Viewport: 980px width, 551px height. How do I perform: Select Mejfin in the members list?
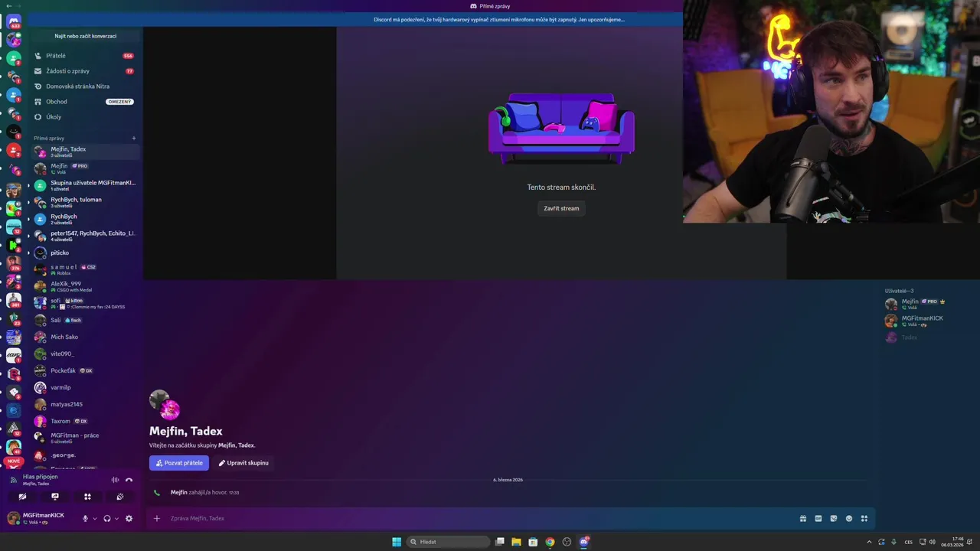(929, 304)
